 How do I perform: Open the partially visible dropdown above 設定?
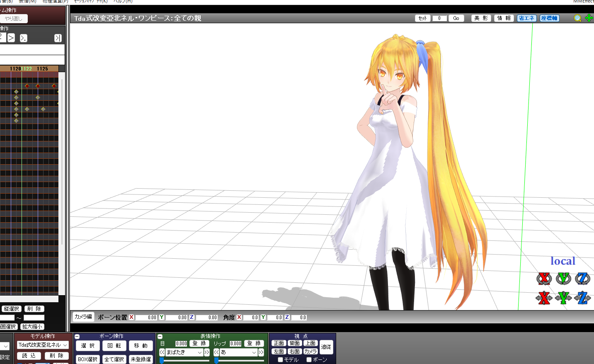pyautogui.click(x=5, y=346)
